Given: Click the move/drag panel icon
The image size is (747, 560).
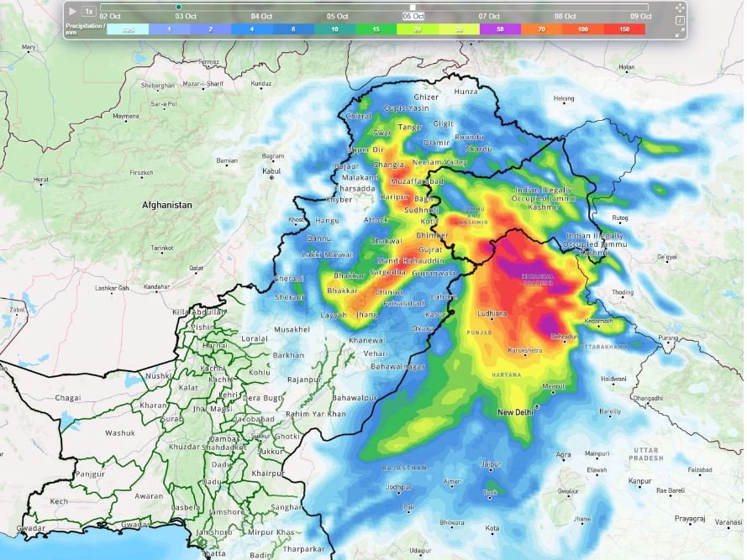Looking at the screenshot, I should pos(680,8).
